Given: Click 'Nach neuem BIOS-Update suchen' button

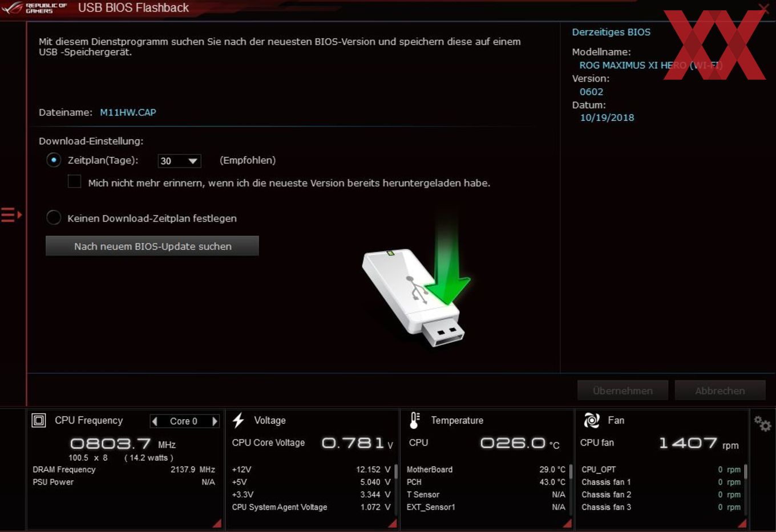Looking at the screenshot, I should pos(152,246).
